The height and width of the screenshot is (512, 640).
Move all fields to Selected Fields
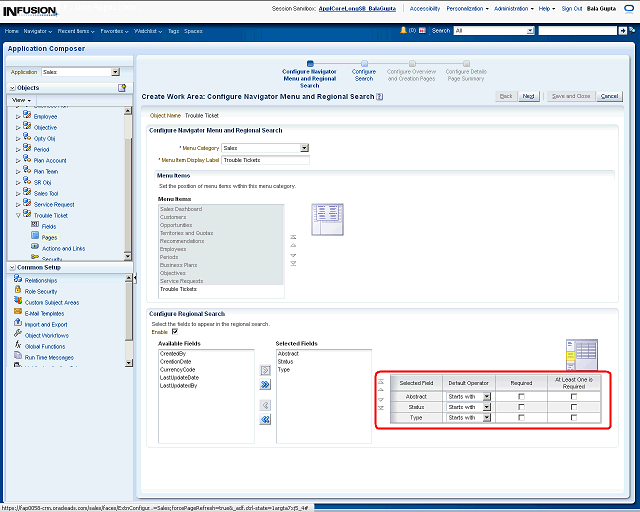coord(265,383)
